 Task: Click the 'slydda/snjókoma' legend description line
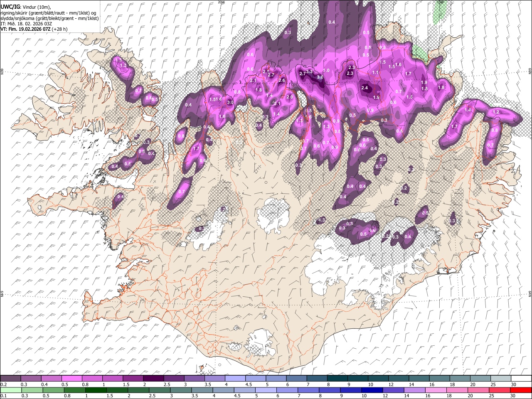click(49, 18)
